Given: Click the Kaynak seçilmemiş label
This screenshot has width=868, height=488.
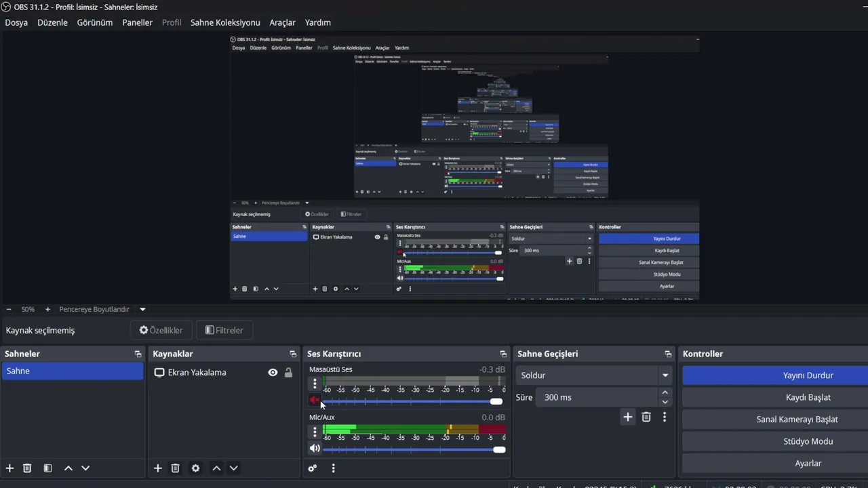Looking at the screenshot, I should click(41, 331).
